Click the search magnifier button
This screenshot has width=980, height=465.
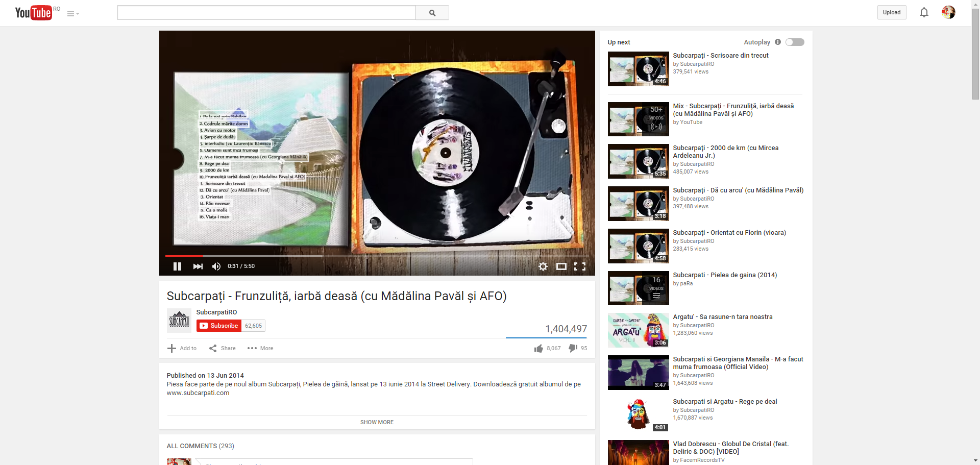pos(432,13)
